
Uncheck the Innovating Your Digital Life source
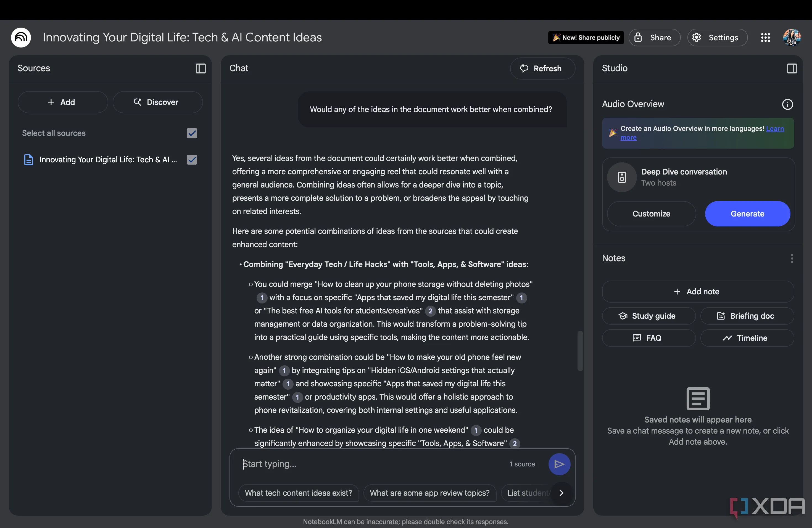coord(192,160)
